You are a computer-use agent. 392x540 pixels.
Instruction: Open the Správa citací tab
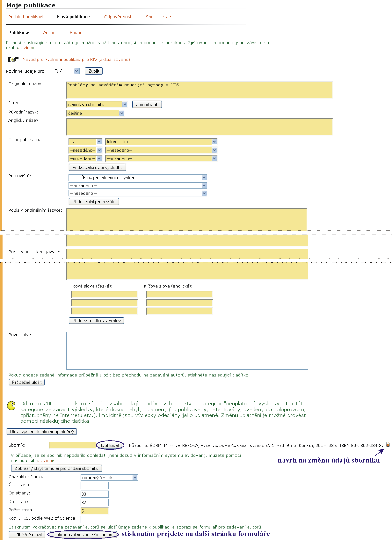point(159,17)
